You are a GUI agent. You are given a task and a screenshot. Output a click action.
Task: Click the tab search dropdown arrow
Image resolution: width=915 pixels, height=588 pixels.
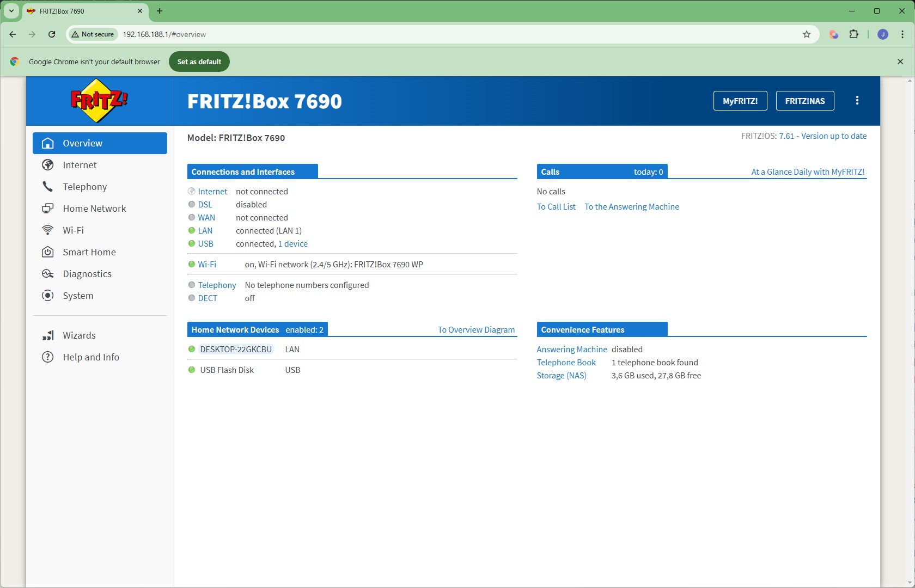tap(11, 11)
